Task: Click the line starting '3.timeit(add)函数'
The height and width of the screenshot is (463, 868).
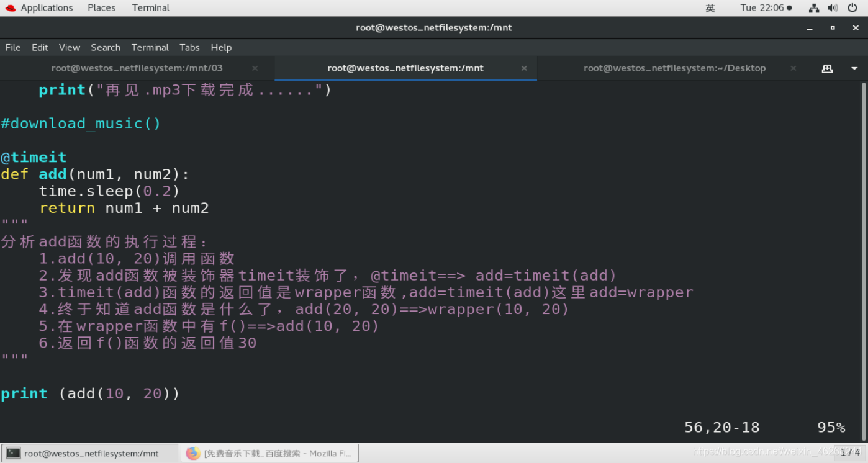Action: 366,292
